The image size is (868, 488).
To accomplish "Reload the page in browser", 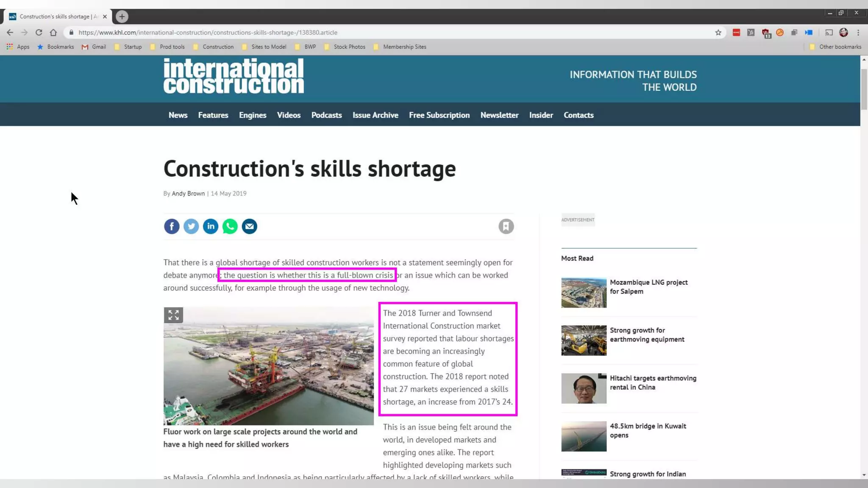I will point(39,33).
